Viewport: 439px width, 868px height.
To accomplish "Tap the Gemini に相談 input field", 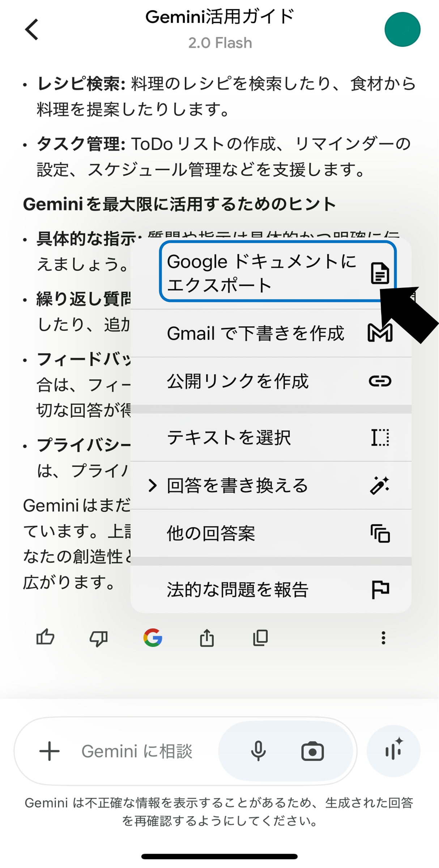I will (x=137, y=751).
